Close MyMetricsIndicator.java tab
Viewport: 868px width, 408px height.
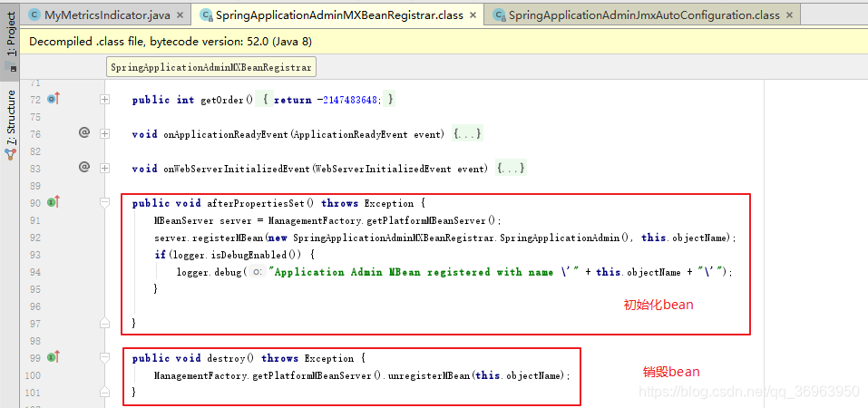click(x=181, y=15)
